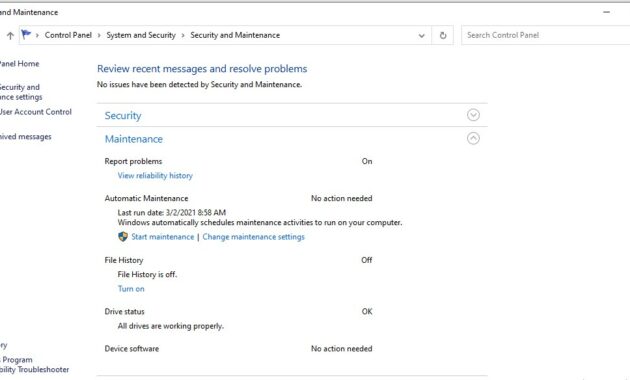Screen dimensions: 630x380
Task: Click 'Windows automatically schedules maintenance' description
Action: (260, 223)
